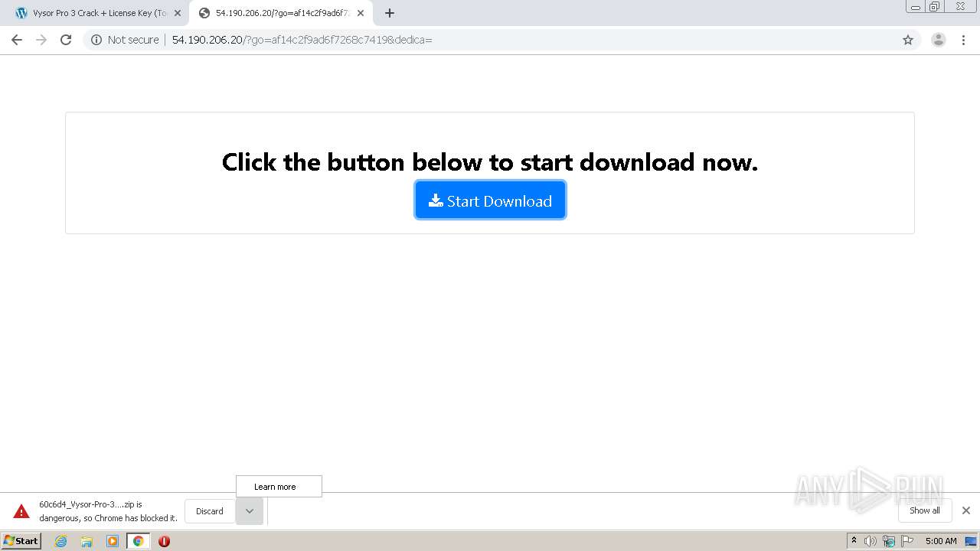Click Show all downloads button
Image resolution: width=980 pixels, height=551 pixels.
tap(925, 510)
